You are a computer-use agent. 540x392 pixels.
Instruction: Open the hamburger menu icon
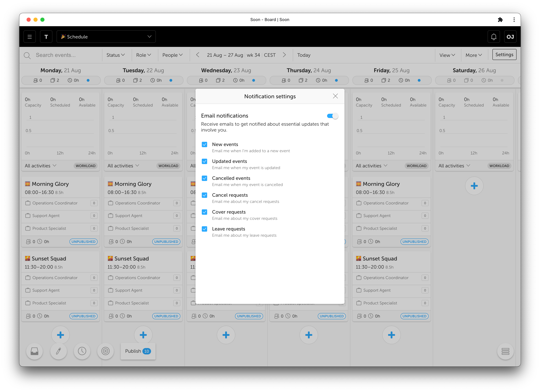(x=29, y=37)
